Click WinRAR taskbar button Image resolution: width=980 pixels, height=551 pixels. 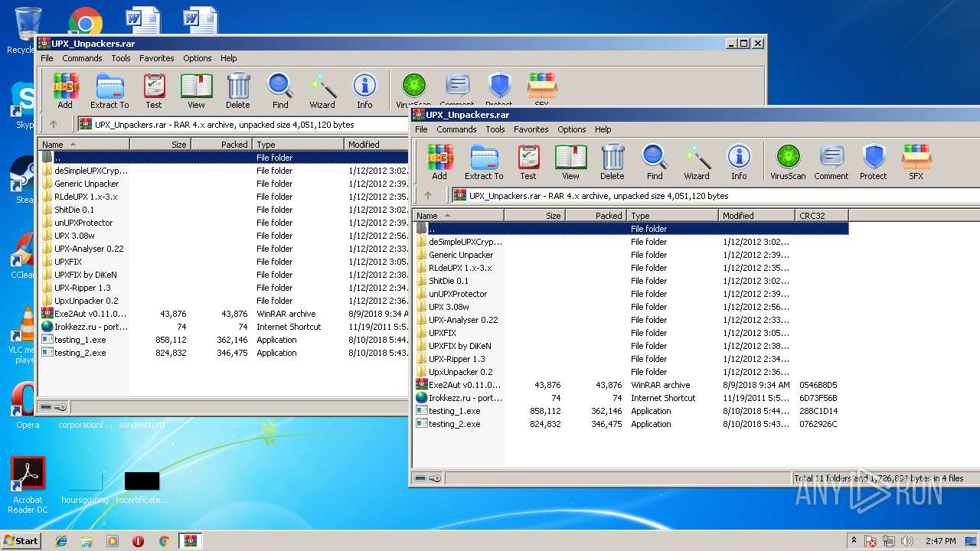click(190, 541)
